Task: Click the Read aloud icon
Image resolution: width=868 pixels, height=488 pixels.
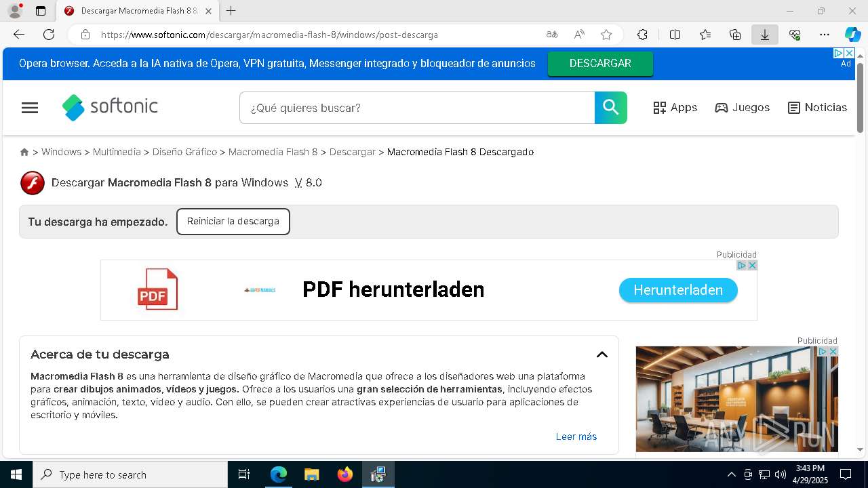Action: 579,35
